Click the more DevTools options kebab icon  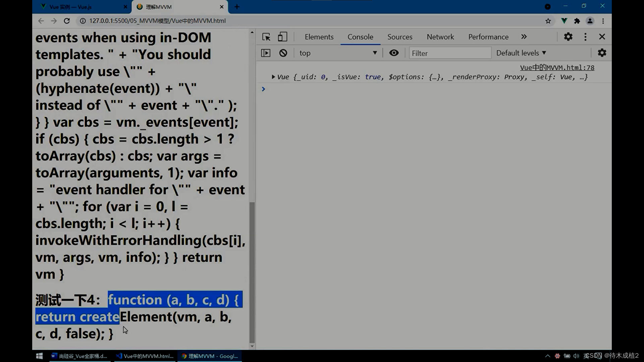pyautogui.click(x=585, y=37)
